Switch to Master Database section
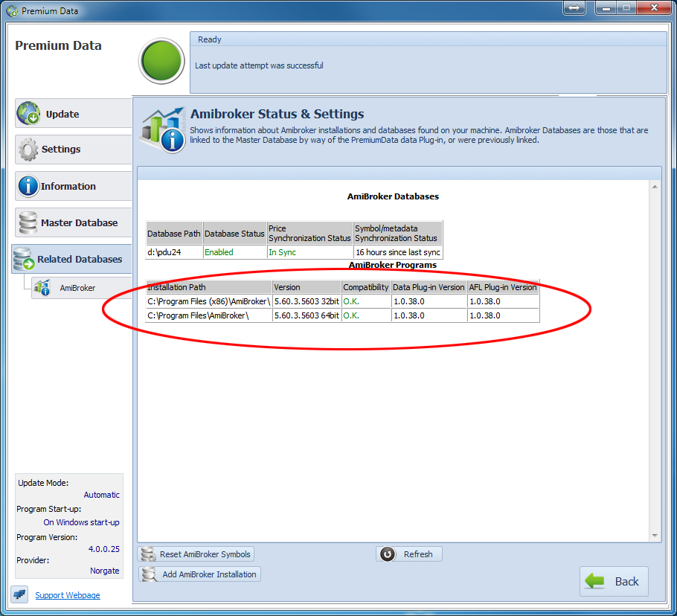Viewport: 677px width, 616px height. (x=74, y=222)
